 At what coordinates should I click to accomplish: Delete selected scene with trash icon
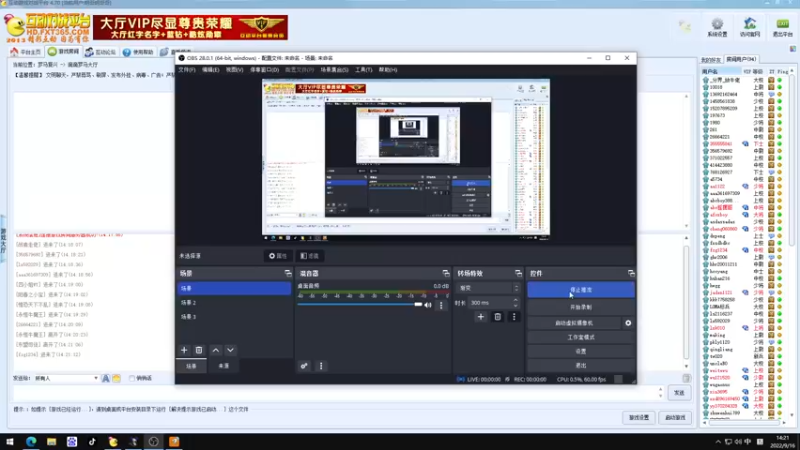click(x=199, y=351)
